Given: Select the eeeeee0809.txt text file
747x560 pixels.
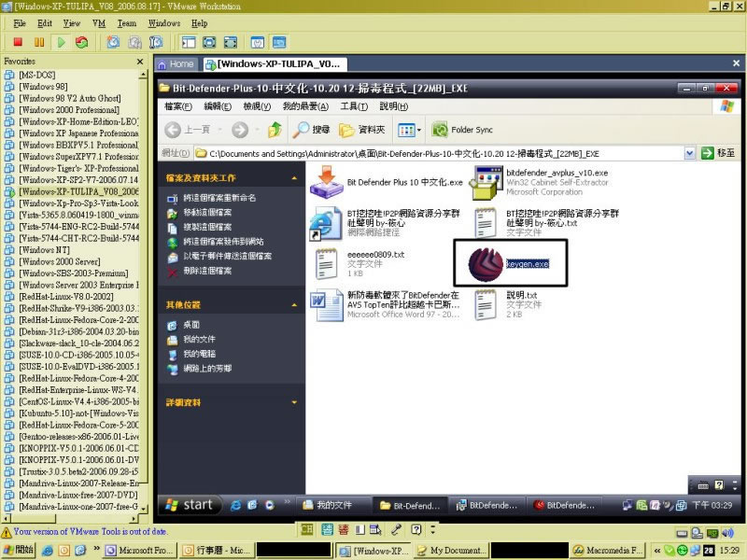Looking at the screenshot, I should [x=359, y=263].
